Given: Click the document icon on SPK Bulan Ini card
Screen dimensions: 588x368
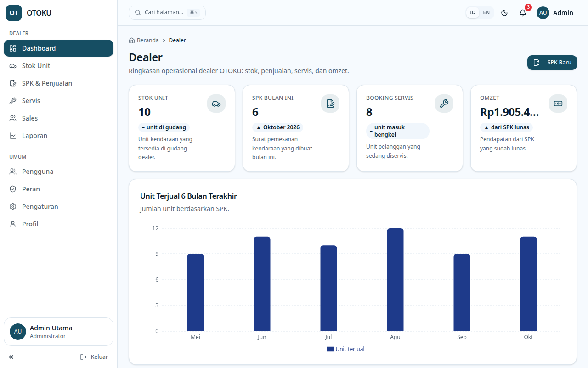Looking at the screenshot, I should pos(330,103).
